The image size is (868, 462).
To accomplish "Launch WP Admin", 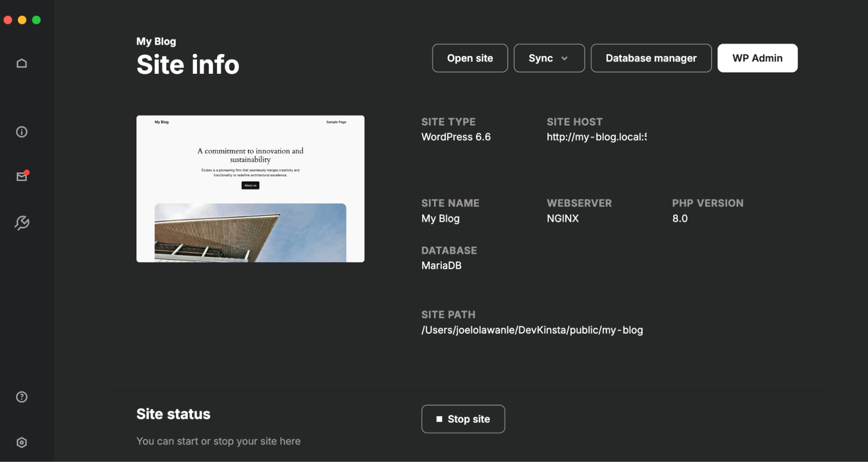I will coord(757,58).
